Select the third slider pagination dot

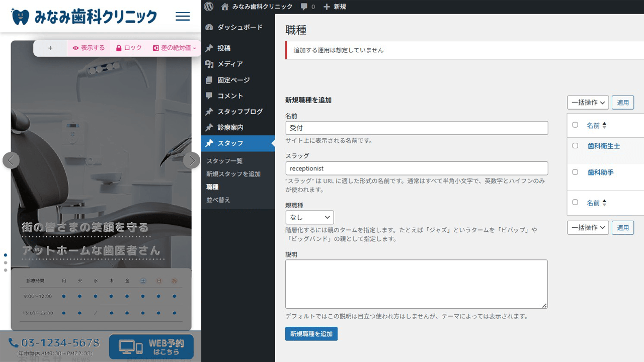(x=6, y=270)
